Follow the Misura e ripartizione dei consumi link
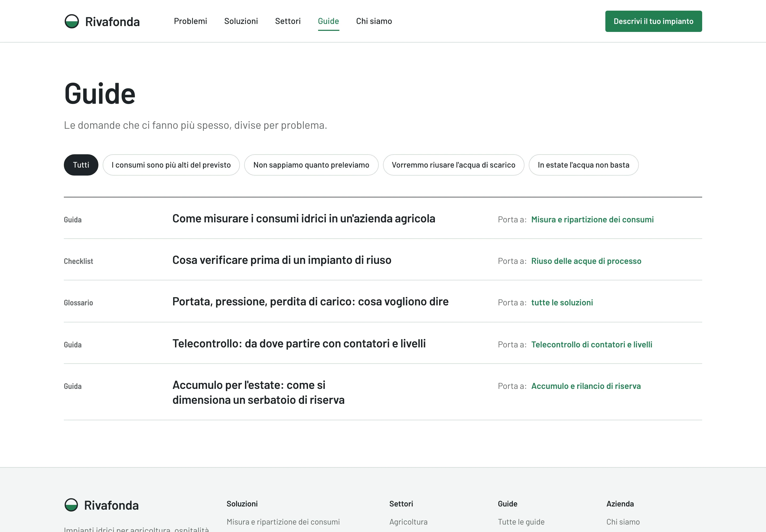Image resolution: width=766 pixels, height=532 pixels. click(592, 220)
